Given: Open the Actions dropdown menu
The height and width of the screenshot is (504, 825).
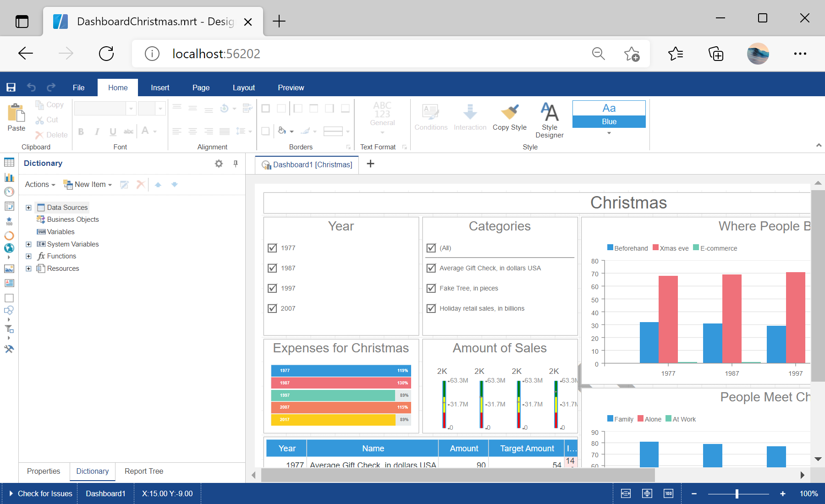Looking at the screenshot, I should click(x=40, y=185).
